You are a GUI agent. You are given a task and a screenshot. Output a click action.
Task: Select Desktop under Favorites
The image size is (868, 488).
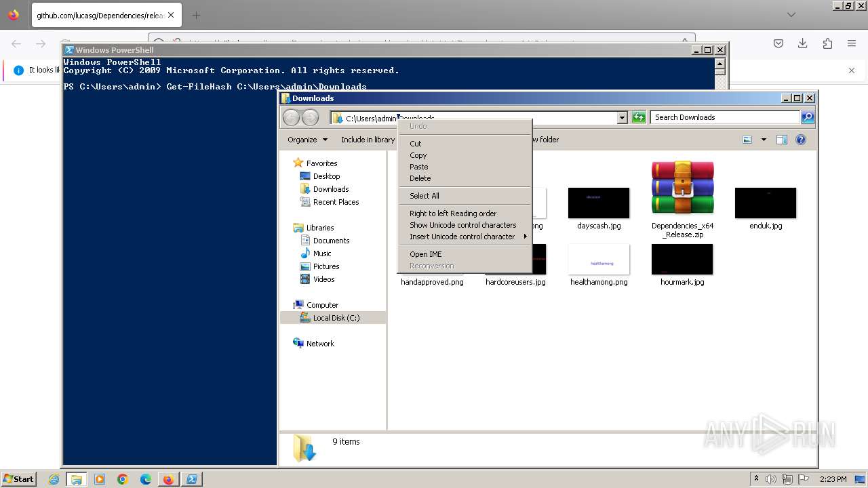[x=326, y=176]
